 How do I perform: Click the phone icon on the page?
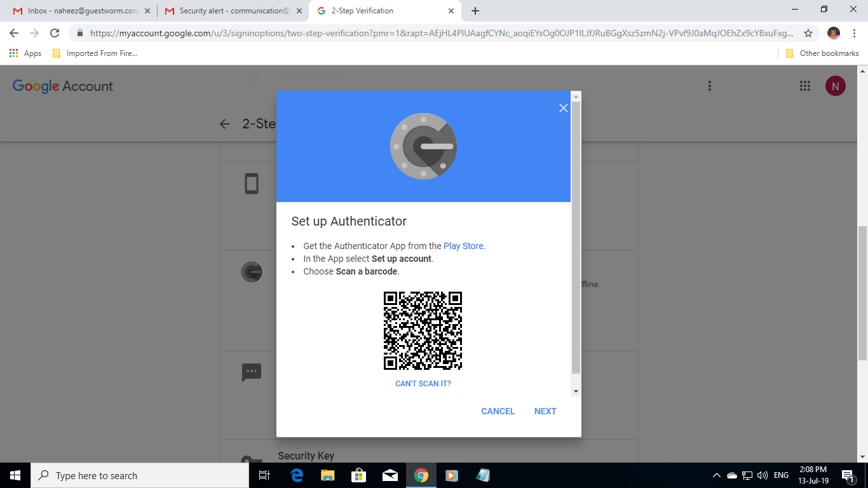pyautogui.click(x=252, y=184)
